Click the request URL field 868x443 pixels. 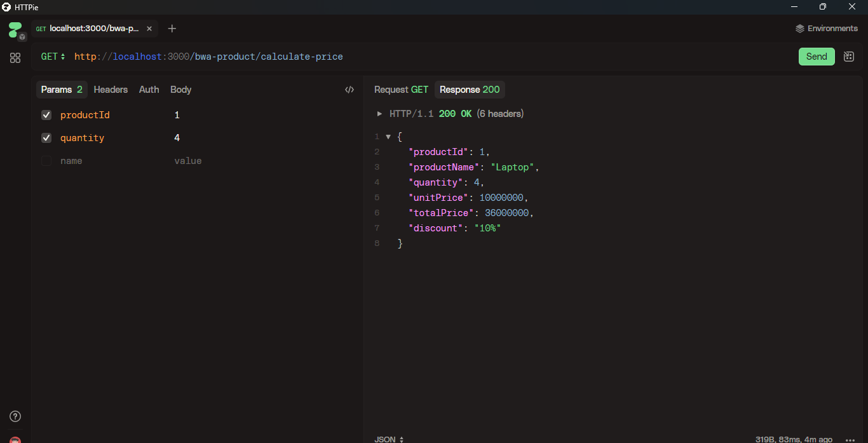[208, 56]
